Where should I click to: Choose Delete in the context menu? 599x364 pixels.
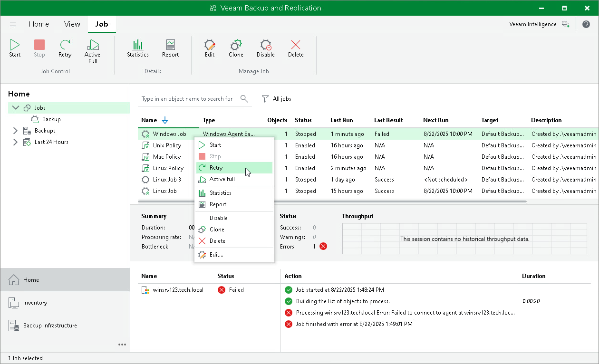pyautogui.click(x=234, y=241)
